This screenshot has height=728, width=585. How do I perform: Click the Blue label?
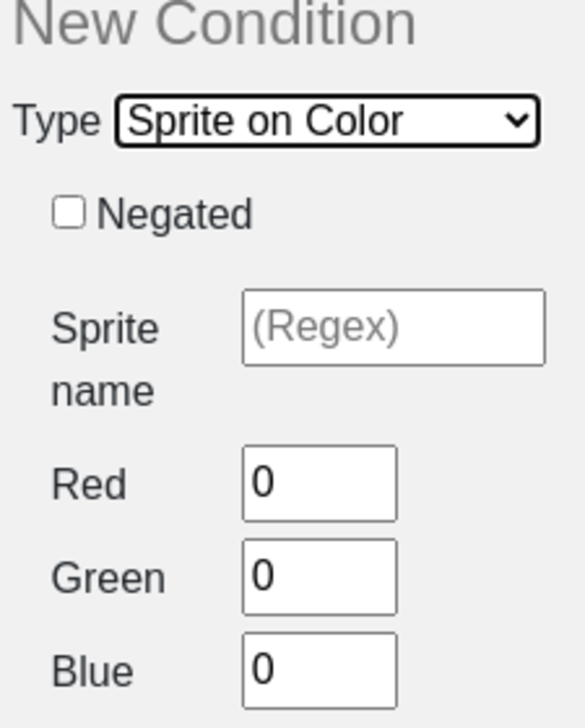[x=92, y=672]
